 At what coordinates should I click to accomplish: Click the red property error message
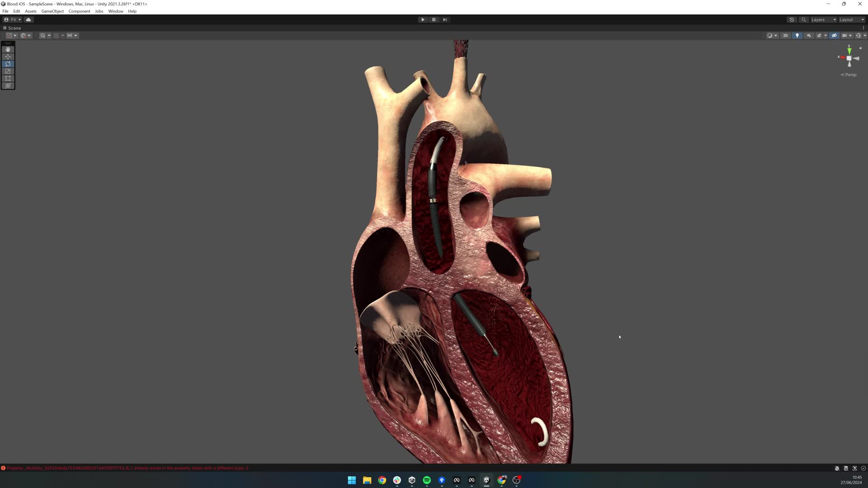point(125,468)
